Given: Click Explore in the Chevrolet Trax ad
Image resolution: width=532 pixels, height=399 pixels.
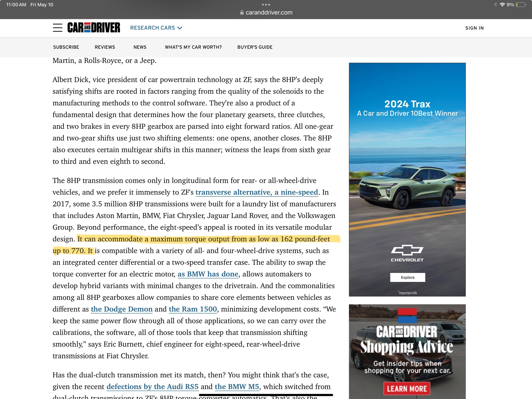Looking at the screenshot, I should pos(408,277).
